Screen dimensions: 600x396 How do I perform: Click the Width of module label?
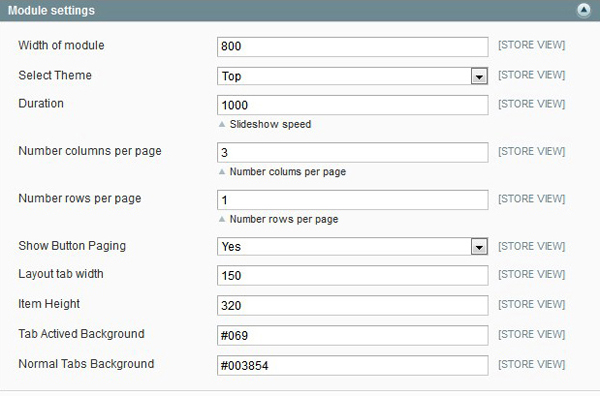coord(61,45)
